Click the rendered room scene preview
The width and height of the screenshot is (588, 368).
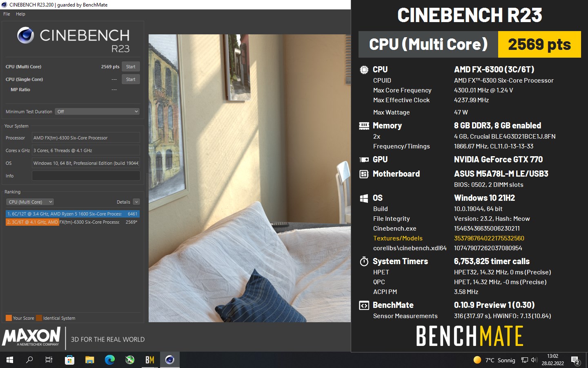pos(249,178)
